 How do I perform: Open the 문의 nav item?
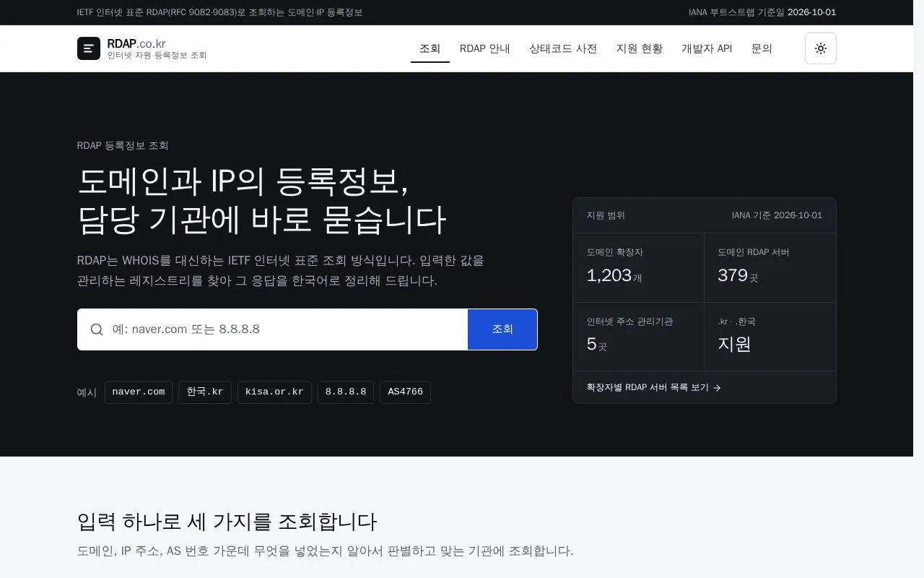762,48
